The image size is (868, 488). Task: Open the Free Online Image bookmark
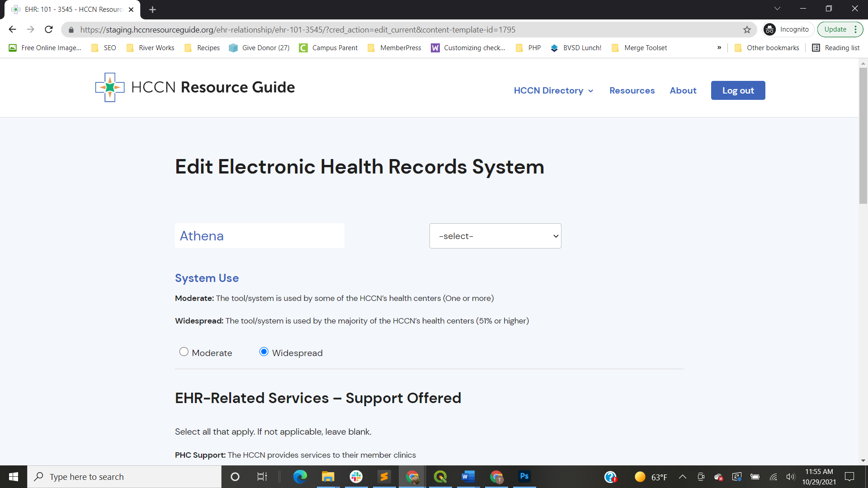point(45,48)
